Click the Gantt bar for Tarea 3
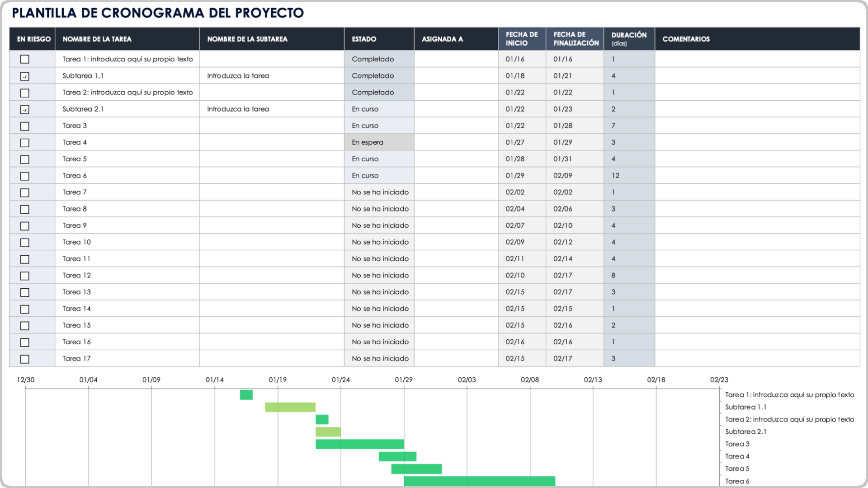Image resolution: width=868 pixels, height=488 pixels. point(360,444)
